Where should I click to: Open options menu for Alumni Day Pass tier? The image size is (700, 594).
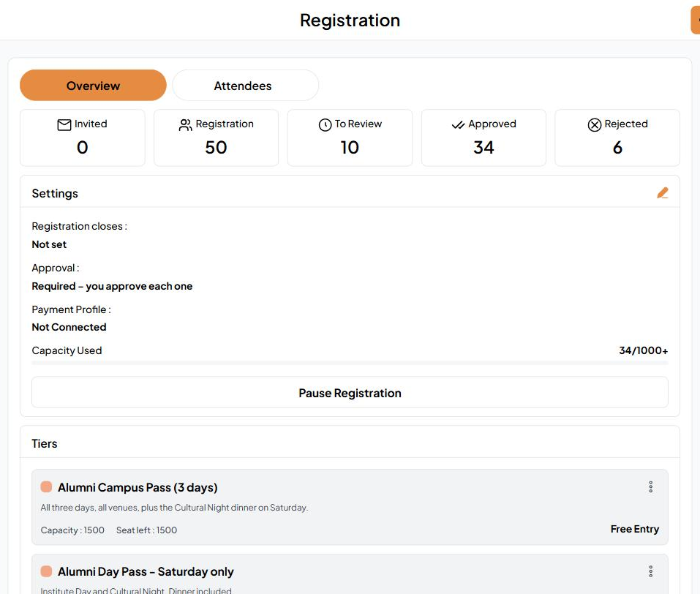(x=650, y=571)
